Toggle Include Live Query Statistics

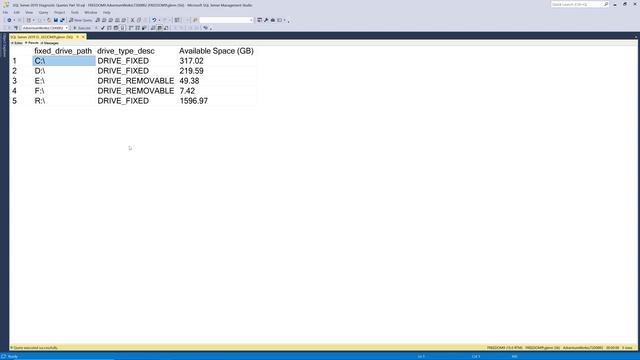138,28
